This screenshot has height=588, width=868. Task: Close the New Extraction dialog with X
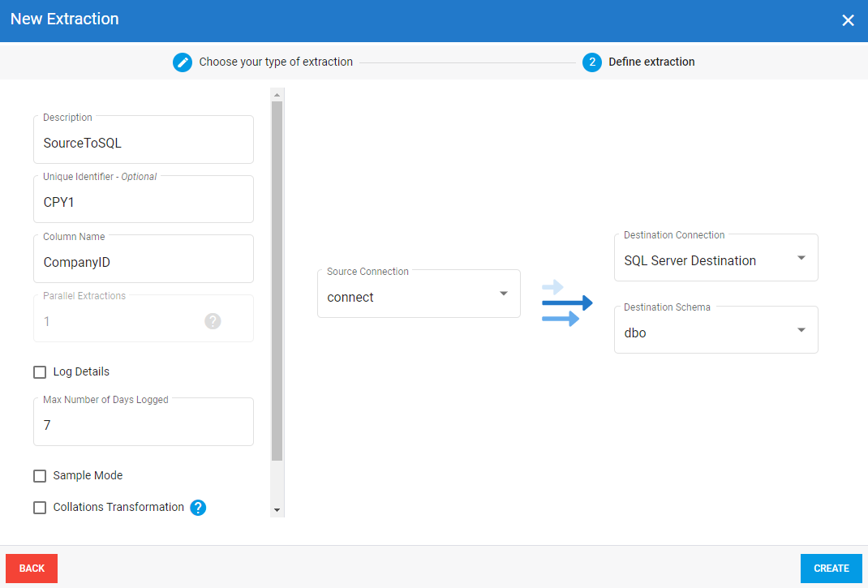[x=848, y=20]
